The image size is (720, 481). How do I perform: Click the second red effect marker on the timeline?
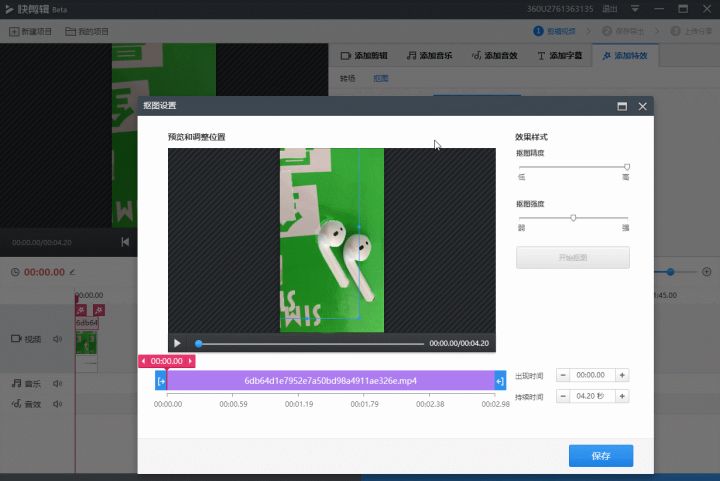tap(99, 310)
